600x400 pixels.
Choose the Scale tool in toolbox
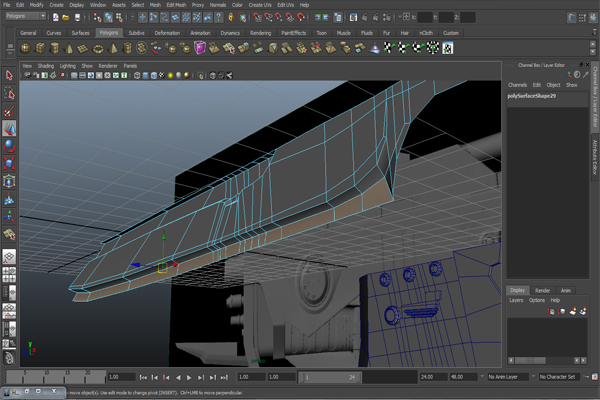tap(9, 163)
